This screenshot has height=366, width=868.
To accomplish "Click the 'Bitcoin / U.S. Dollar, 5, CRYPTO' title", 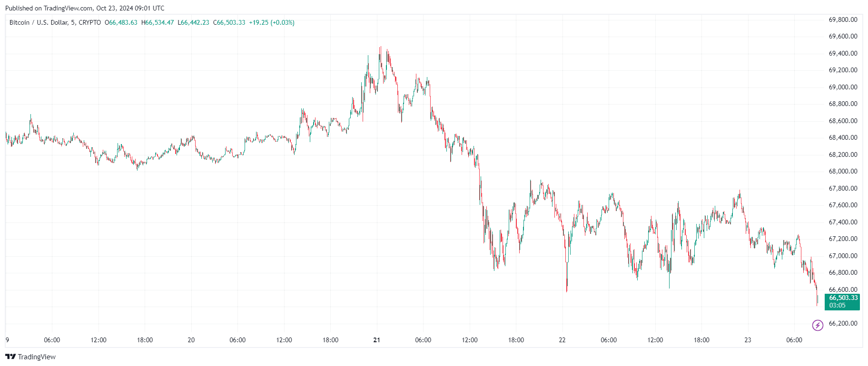I will (55, 22).
